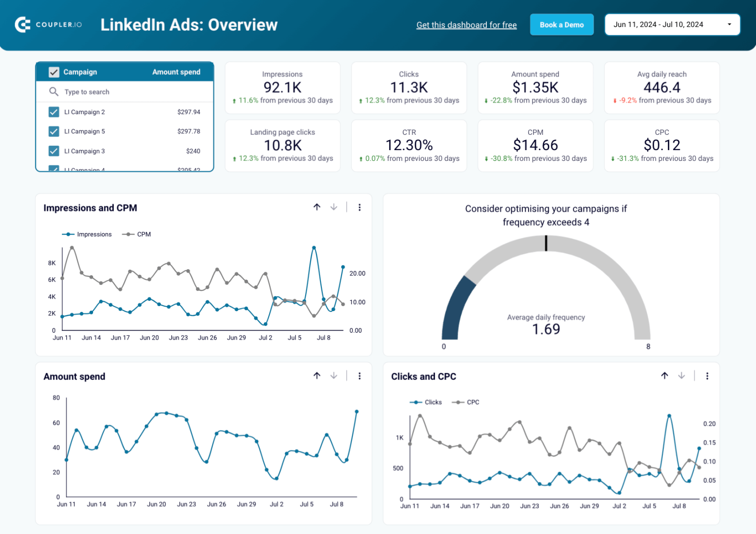Click the download arrow icon on Impressions and CPM chart
The image size is (756, 534).
click(334, 207)
